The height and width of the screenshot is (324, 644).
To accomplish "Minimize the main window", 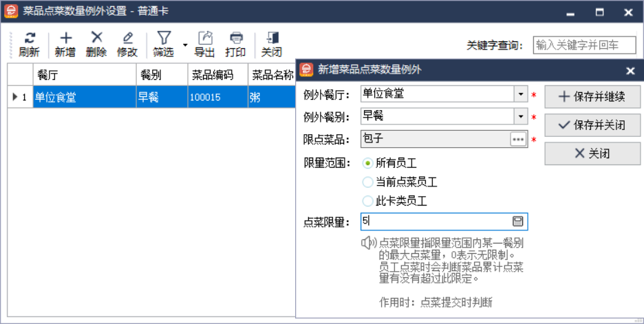I will point(570,13).
